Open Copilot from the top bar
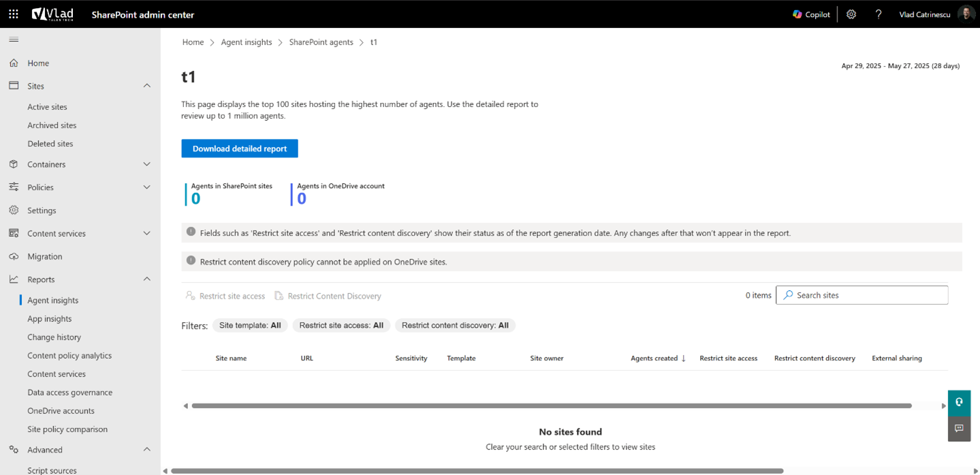This screenshot has height=475, width=980. pos(810,14)
